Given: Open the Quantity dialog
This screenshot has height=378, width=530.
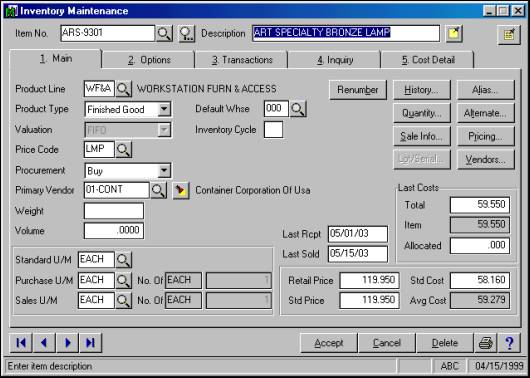Looking at the screenshot, I should click(x=422, y=113).
